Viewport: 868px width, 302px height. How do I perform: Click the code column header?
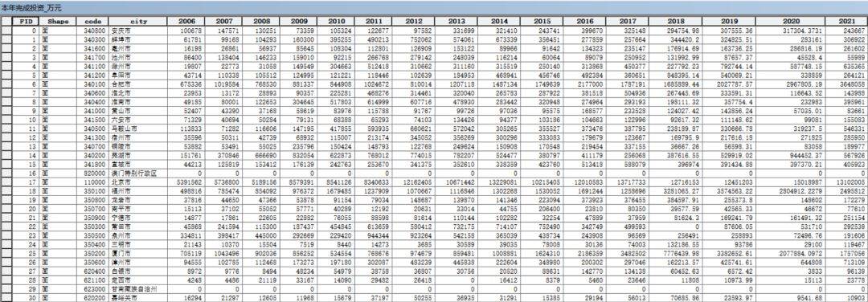click(92, 21)
